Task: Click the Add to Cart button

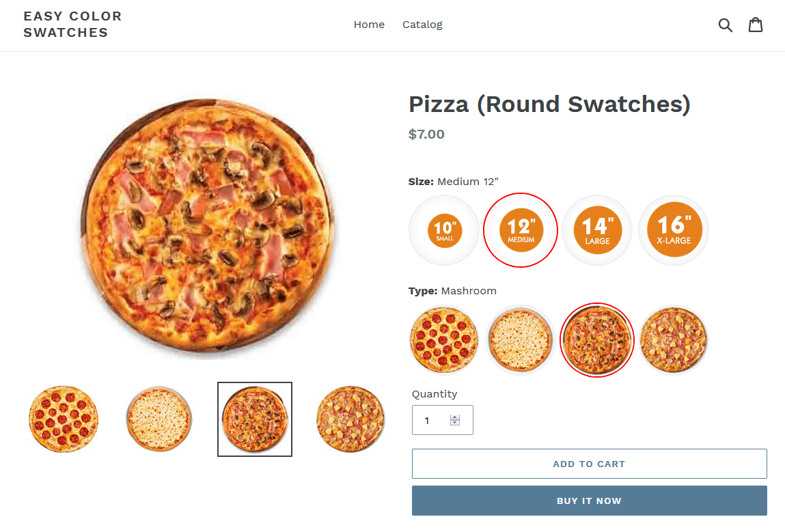Action: pos(589,464)
